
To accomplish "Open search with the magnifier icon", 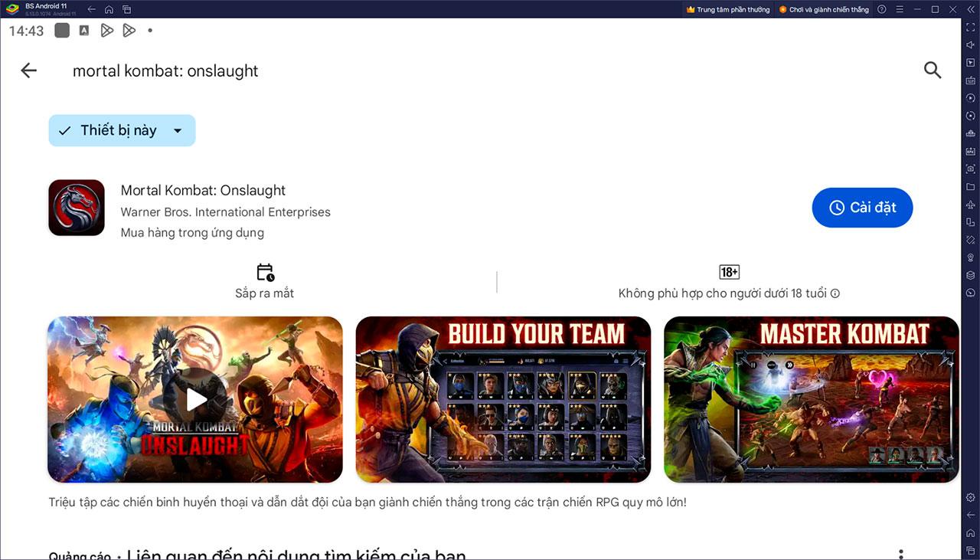I will point(932,70).
